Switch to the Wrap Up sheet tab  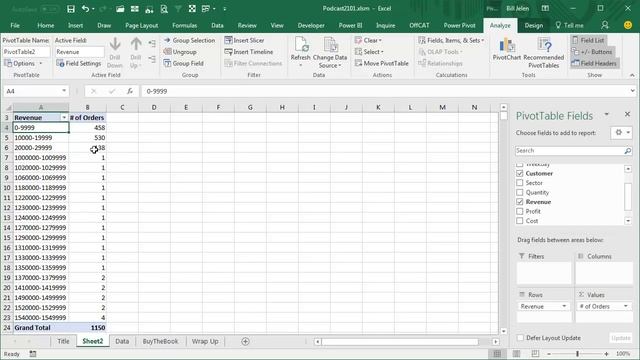[x=205, y=341]
